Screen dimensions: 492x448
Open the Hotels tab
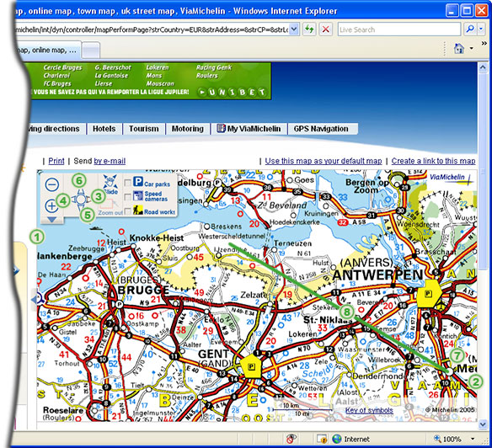104,129
